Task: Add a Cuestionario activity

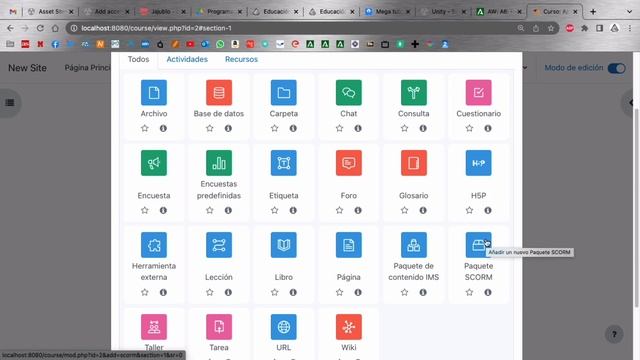Action: pos(478,92)
